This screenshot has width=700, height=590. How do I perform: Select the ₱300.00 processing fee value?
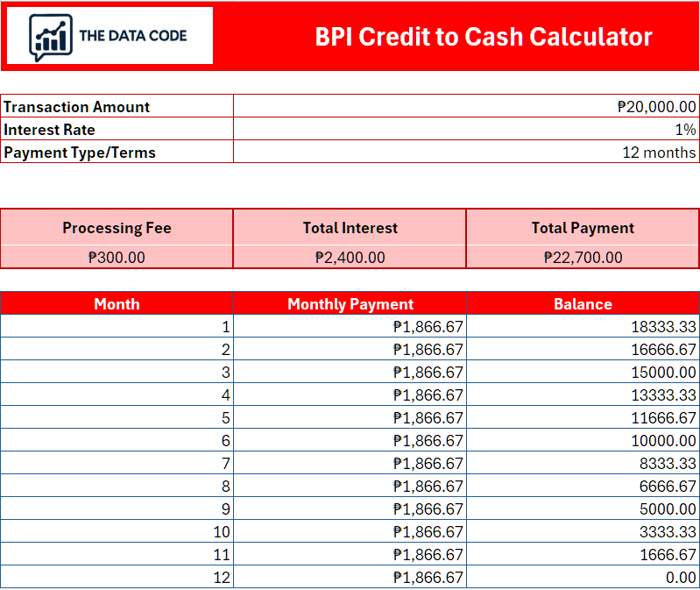click(117, 257)
